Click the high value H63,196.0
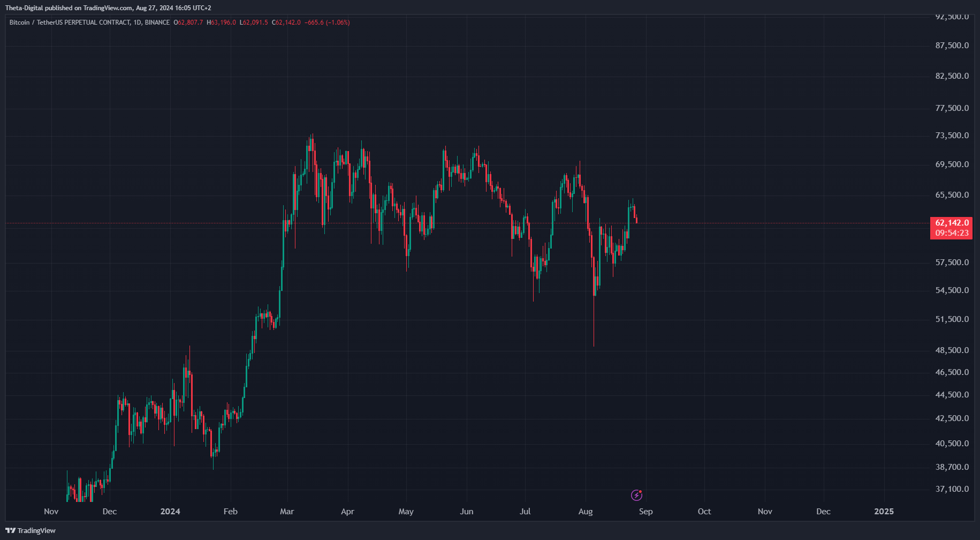Viewport: 980px width, 540px height. (222, 22)
